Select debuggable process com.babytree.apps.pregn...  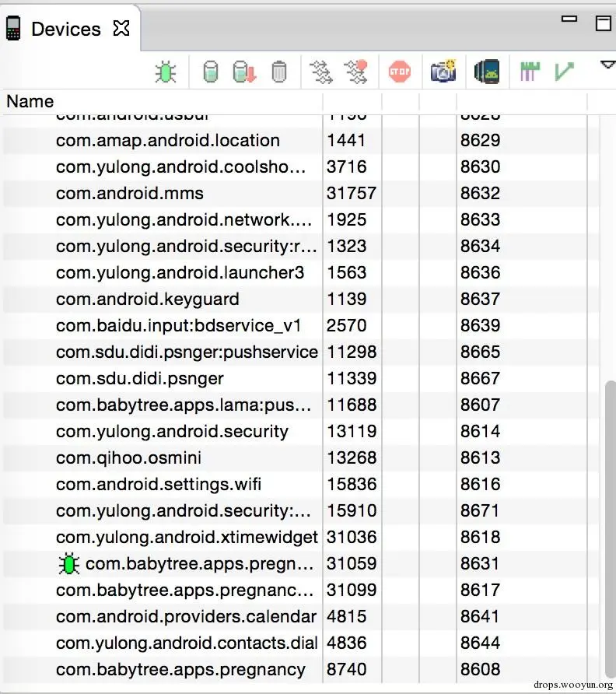(x=200, y=564)
